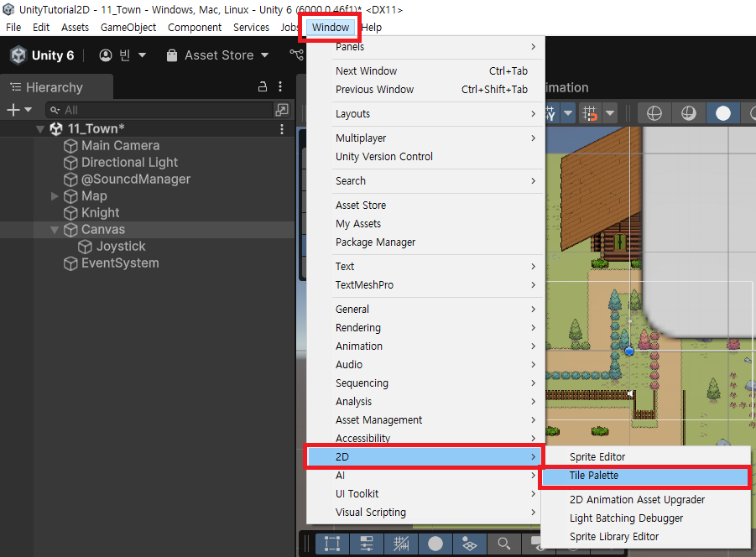
Task: Open the Audio submenu
Action: (425, 365)
